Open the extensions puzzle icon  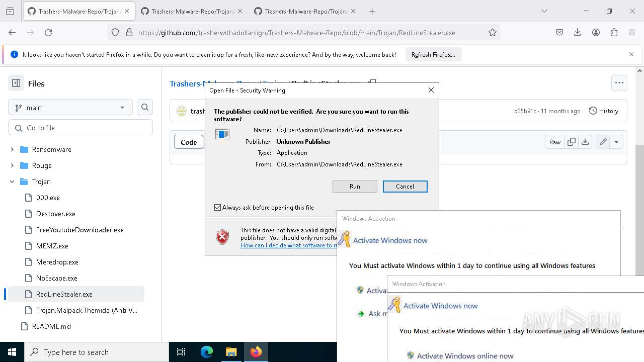(x=614, y=32)
